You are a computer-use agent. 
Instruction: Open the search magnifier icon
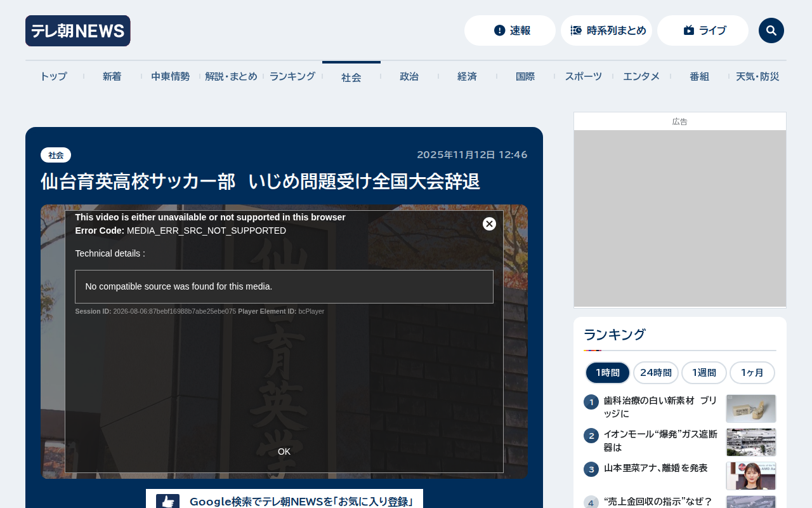[771, 30]
